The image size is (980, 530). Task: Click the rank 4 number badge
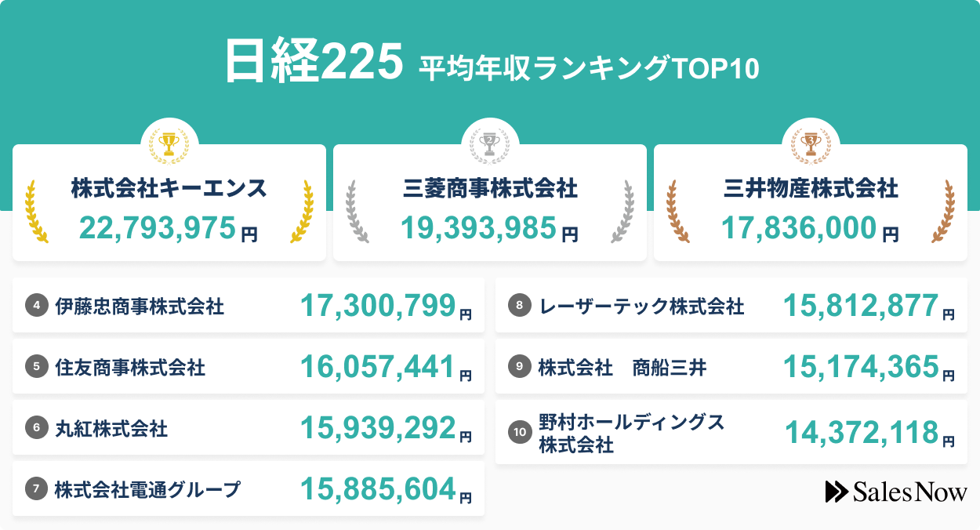click(x=36, y=305)
